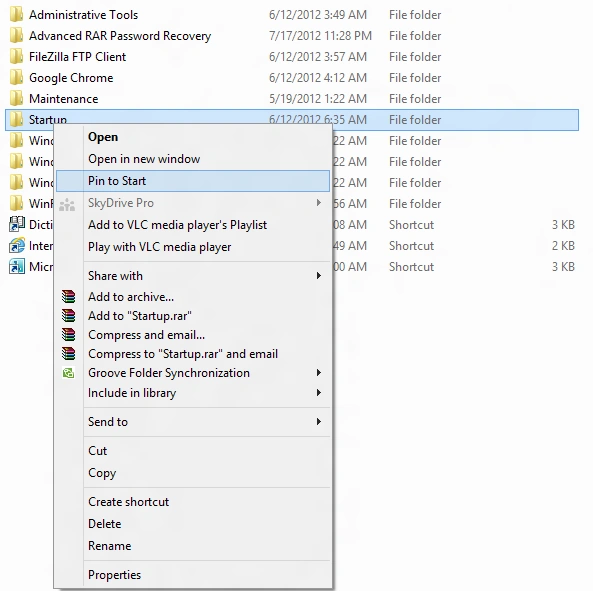
Task: Select Open in new window
Action: (193, 159)
